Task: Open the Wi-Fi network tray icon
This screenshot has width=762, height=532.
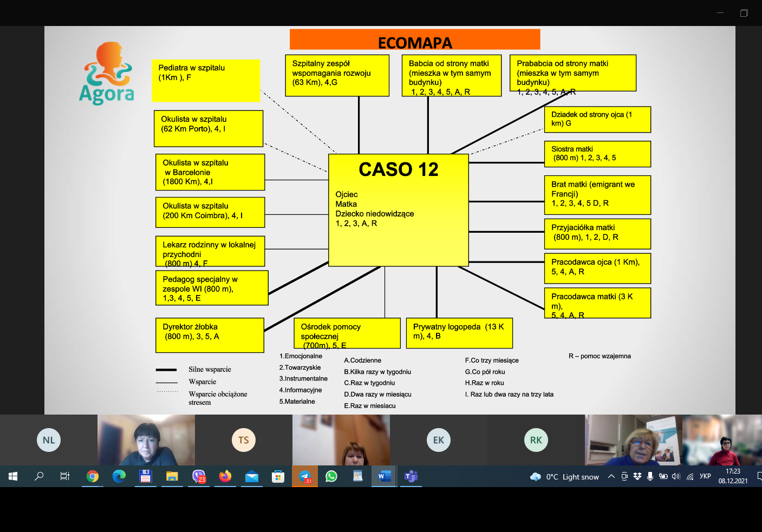Action: click(x=690, y=476)
